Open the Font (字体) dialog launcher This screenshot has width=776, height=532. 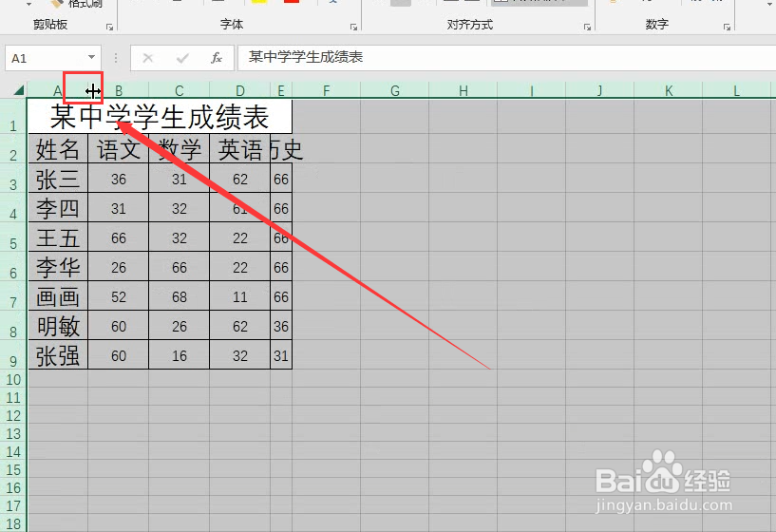(x=353, y=28)
